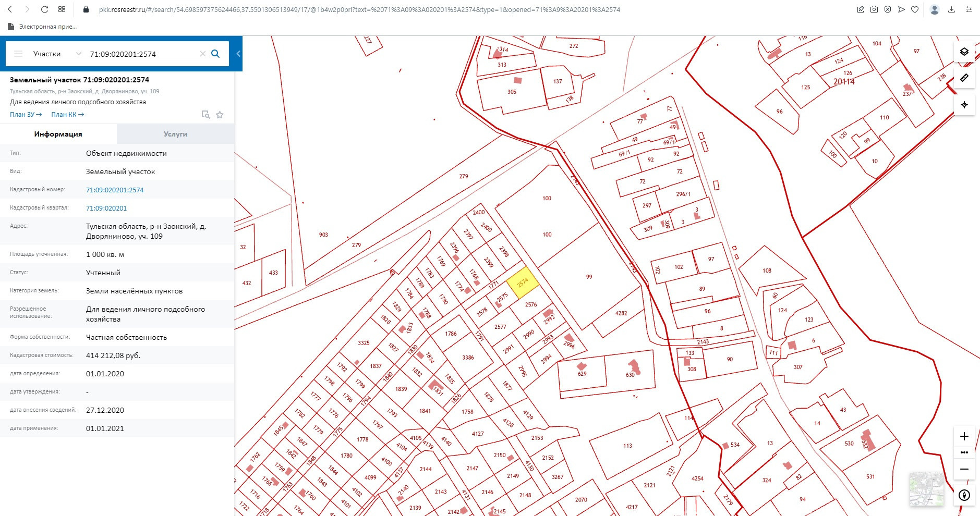This screenshot has width=980, height=516.
Task: Click parcel labeled 3325 on map
Action: pyautogui.click(x=364, y=343)
